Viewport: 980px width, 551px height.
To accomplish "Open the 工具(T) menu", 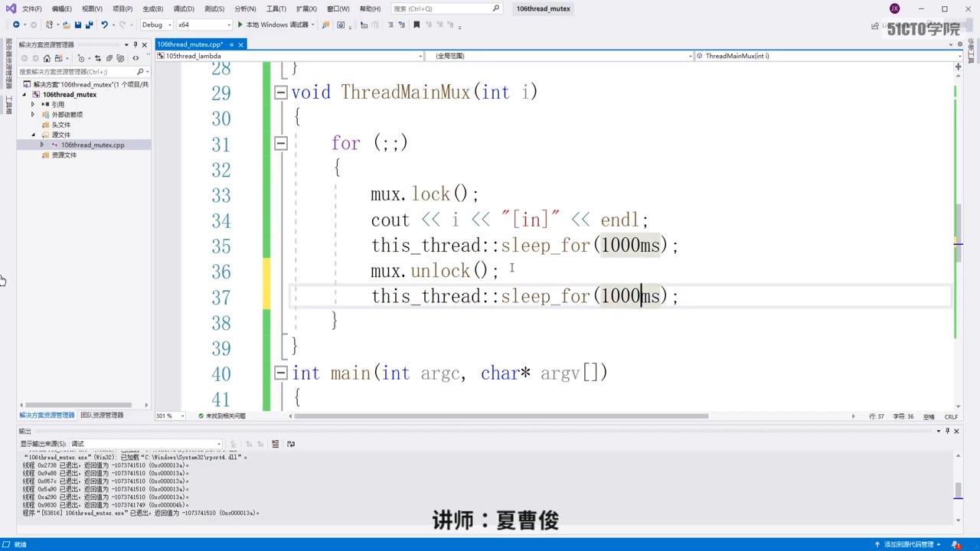I will (276, 8).
